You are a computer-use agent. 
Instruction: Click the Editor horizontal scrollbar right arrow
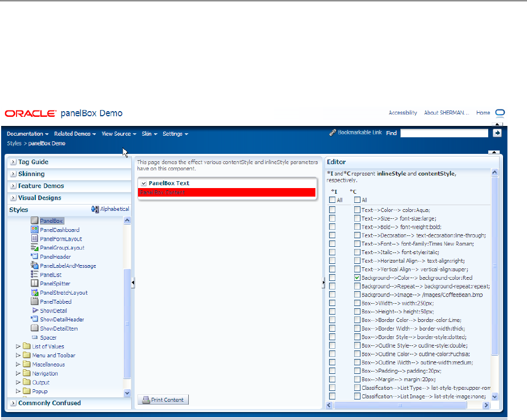pos(486,405)
